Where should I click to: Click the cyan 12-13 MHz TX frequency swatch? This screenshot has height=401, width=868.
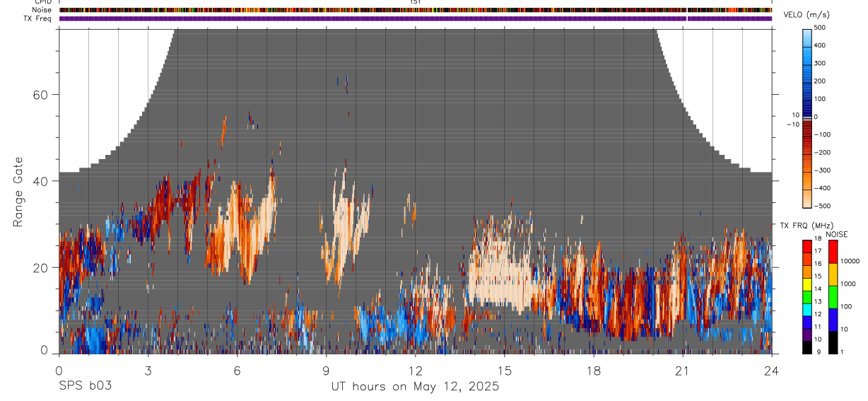click(x=807, y=310)
